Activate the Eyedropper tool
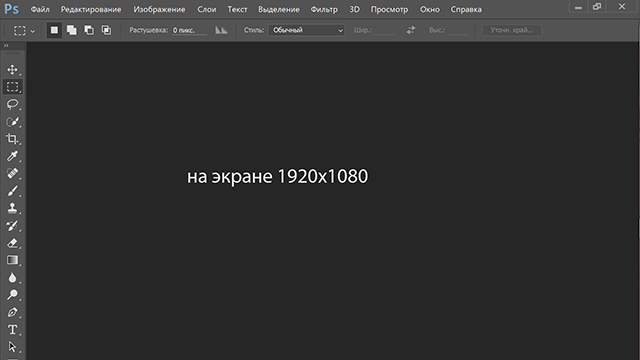640x360 pixels. [12, 156]
